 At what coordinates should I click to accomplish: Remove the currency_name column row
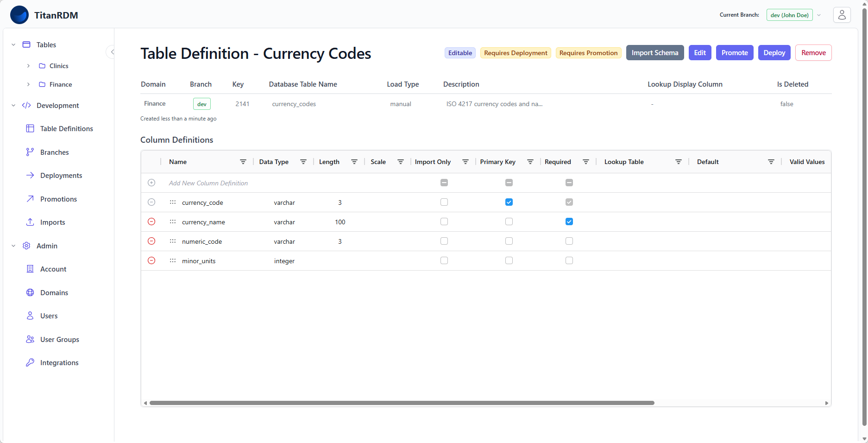click(151, 221)
